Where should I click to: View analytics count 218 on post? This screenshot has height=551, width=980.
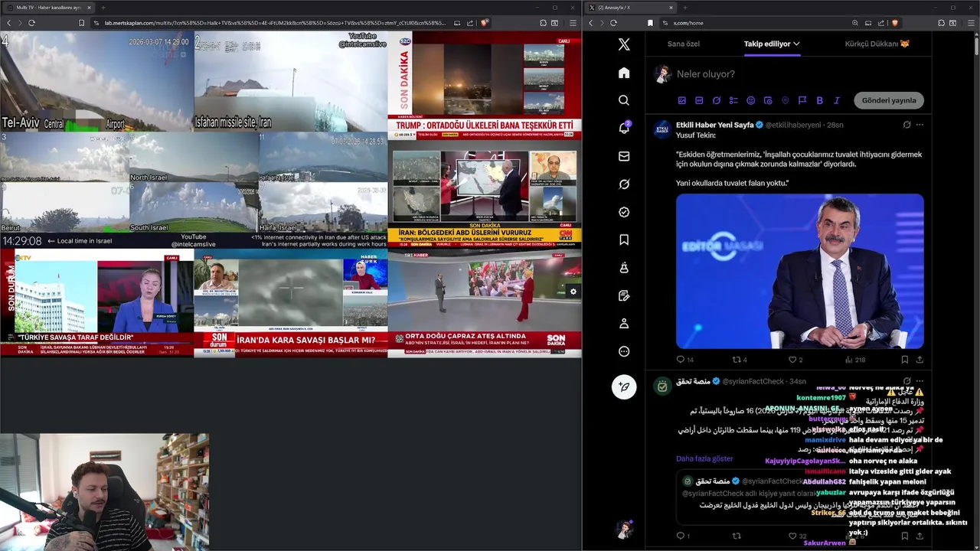click(854, 360)
